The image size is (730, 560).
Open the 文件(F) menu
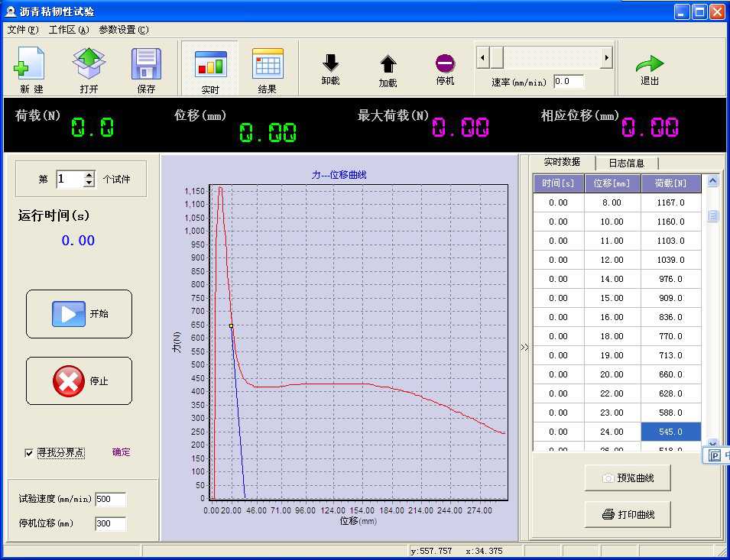(23, 30)
